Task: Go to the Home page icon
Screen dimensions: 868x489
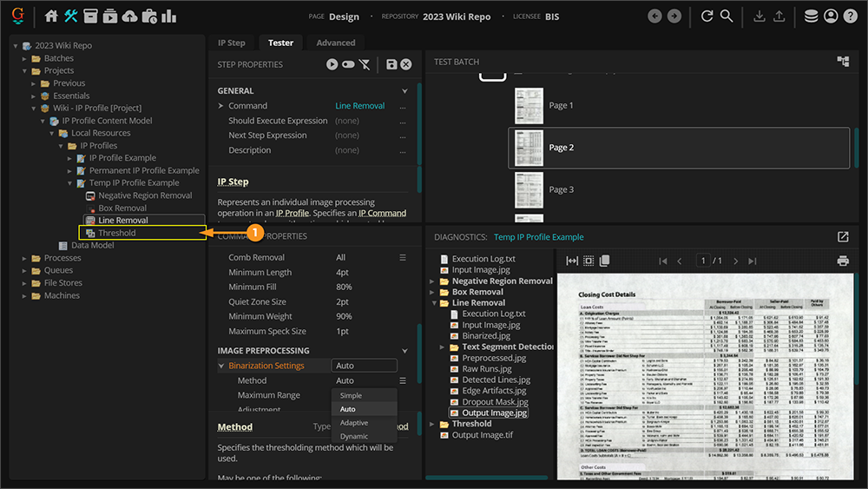Action: 51,16
